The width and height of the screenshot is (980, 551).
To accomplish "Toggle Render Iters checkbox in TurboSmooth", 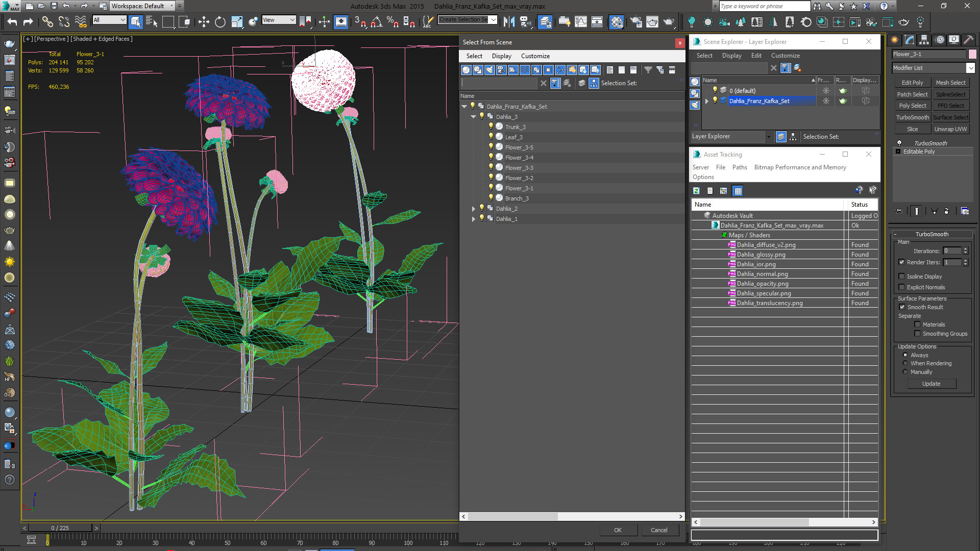I will [901, 262].
